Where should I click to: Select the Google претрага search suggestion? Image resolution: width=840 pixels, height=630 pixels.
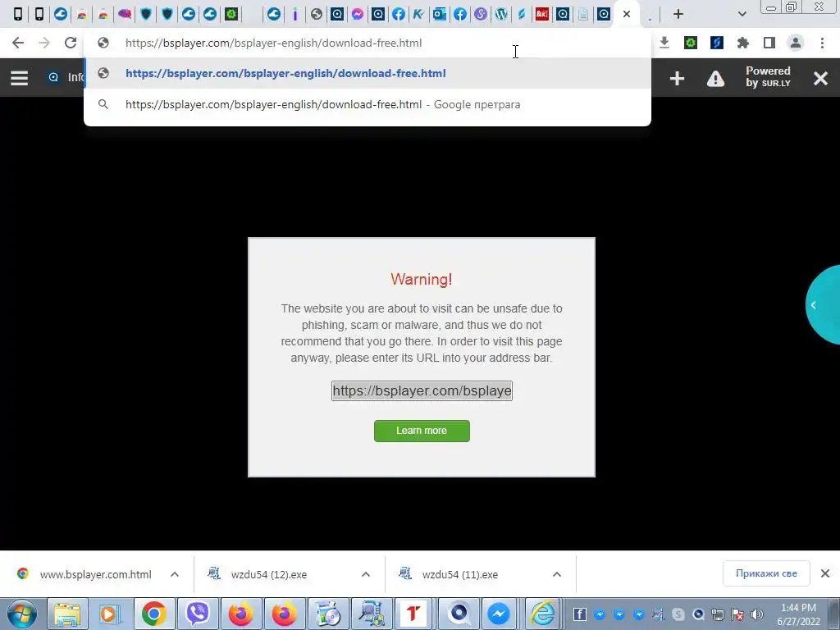[x=367, y=104]
